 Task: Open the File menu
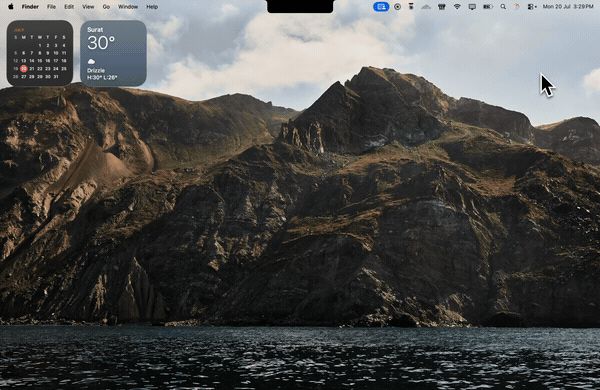[x=51, y=7]
